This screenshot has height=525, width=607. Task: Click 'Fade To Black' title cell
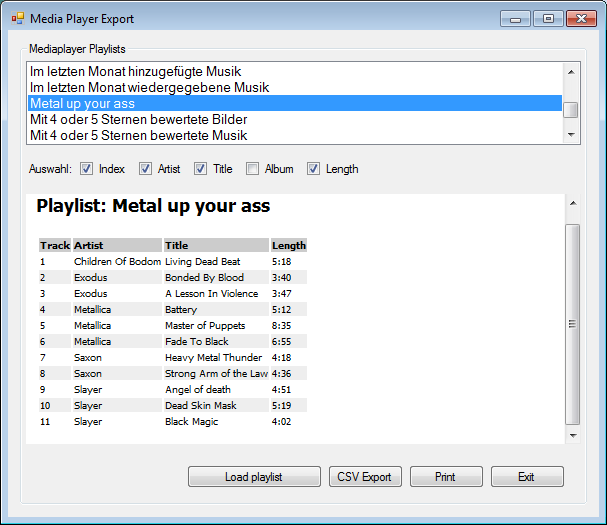[216, 341]
